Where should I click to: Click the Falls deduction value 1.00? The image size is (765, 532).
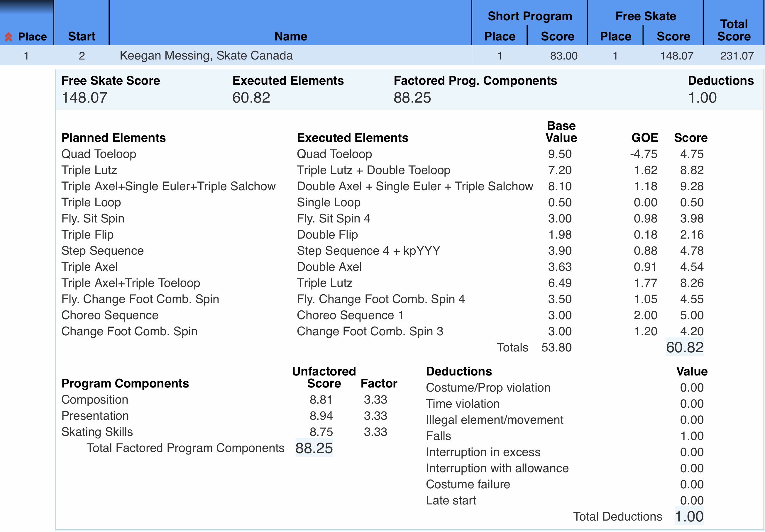click(691, 436)
